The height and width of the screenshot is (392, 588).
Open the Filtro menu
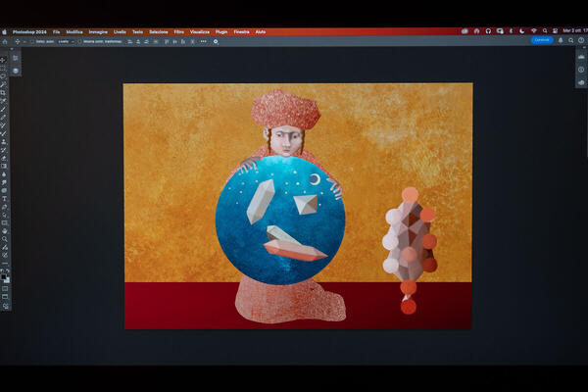(x=178, y=31)
